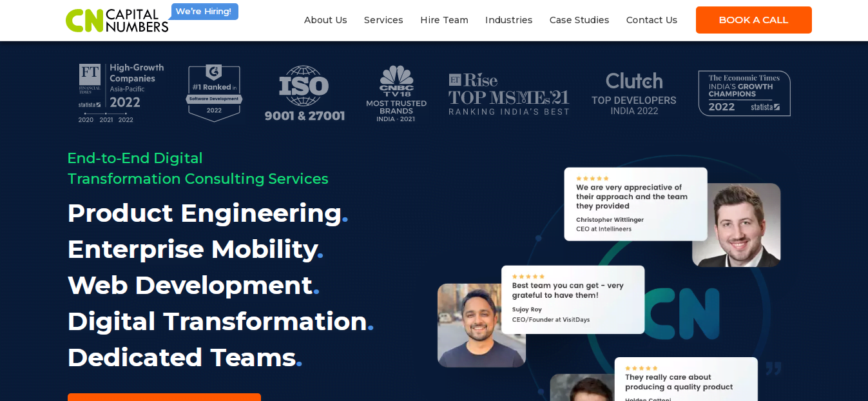
Task: Click the Capital Numbers logo
Action: click(x=117, y=21)
